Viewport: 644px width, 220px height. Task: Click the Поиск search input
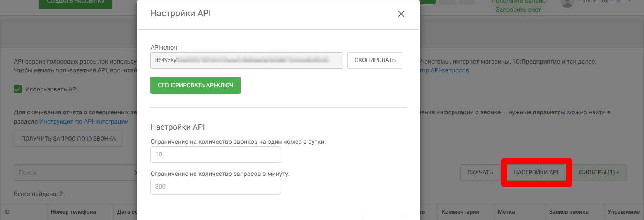(73, 173)
